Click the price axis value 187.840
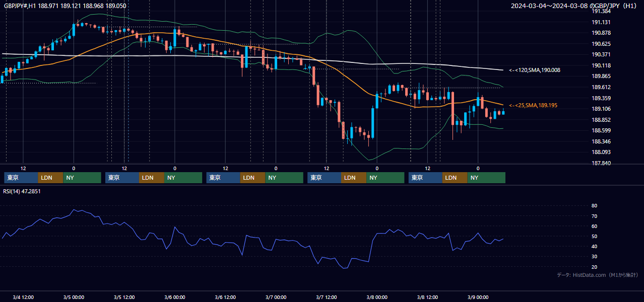 click(x=601, y=163)
